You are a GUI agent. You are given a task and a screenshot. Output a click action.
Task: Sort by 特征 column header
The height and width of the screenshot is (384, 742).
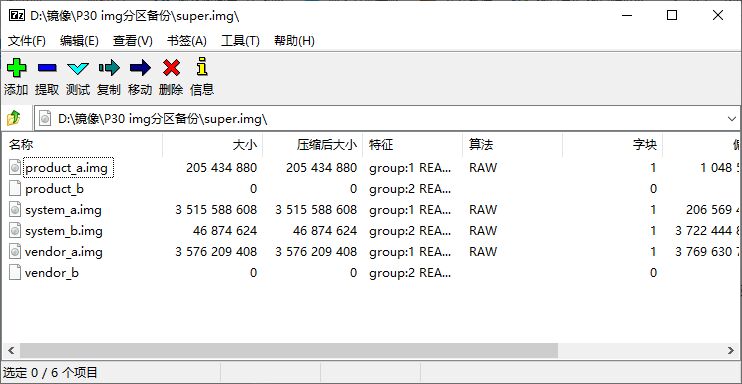(413, 145)
